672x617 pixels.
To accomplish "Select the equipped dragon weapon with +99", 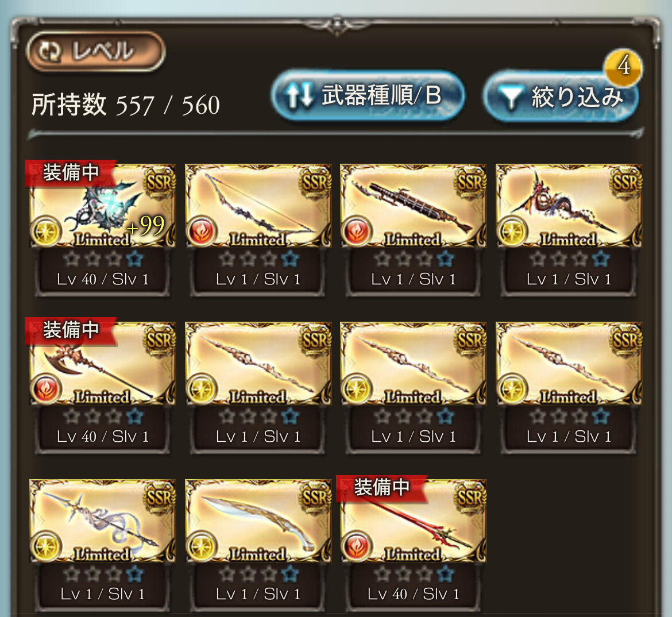I will click(102, 206).
